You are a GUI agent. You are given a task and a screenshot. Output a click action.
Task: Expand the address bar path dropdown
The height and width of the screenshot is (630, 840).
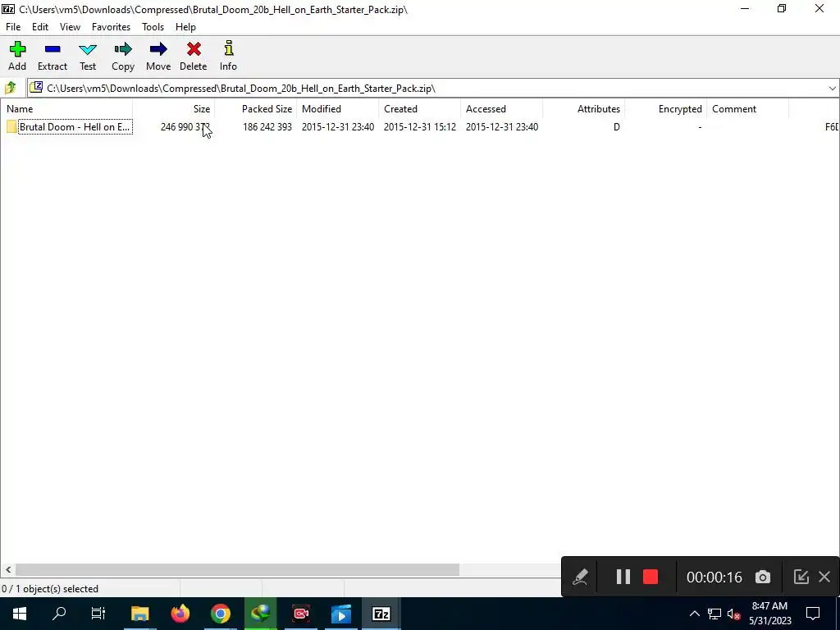point(832,89)
